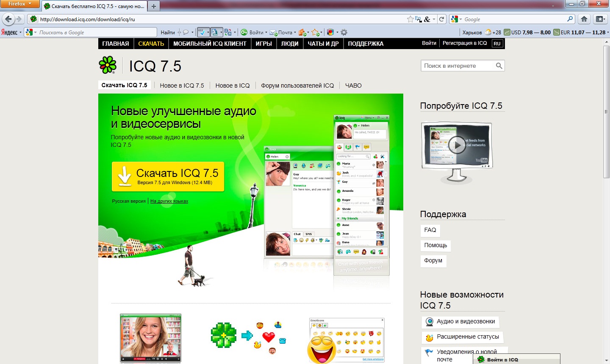The image size is (610, 364).
Task: Open the browser home page
Action: 584,19
